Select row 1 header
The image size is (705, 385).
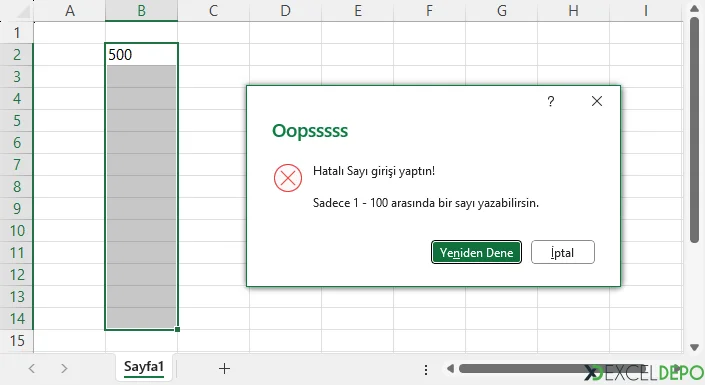17,32
